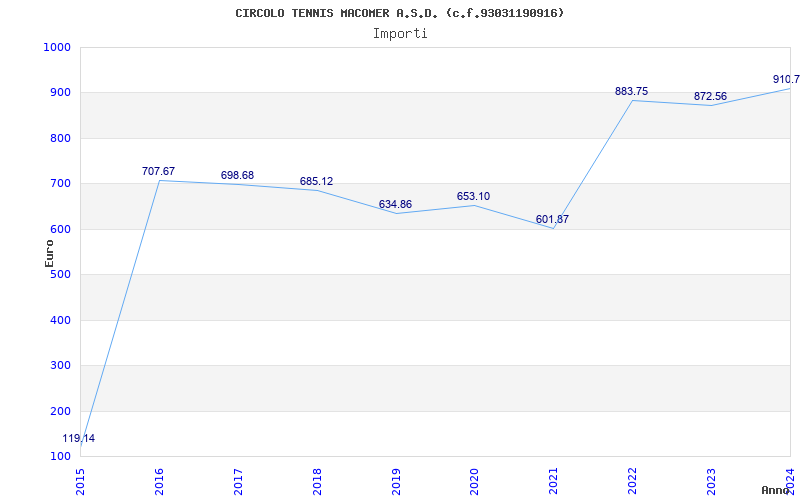Click the 900 y-axis tick label
The image size is (800, 500).
tap(60, 93)
